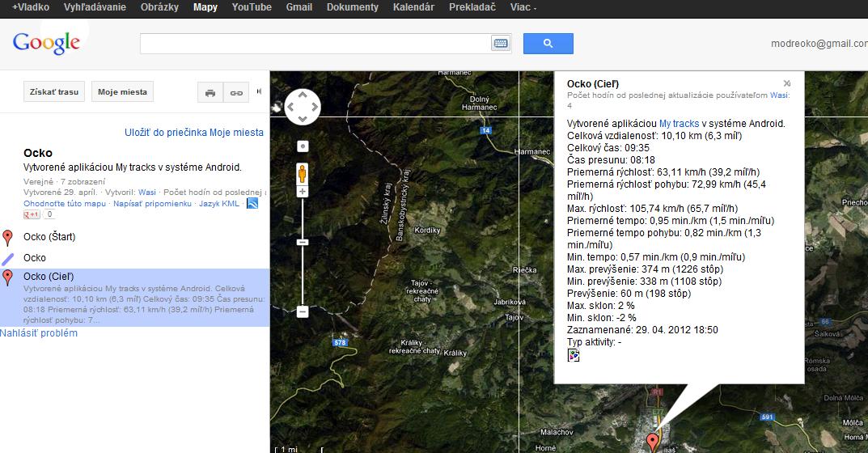This screenshot has height=453, width=868.
Task: Pick up the Street View pegman
Action: [303, 174]
